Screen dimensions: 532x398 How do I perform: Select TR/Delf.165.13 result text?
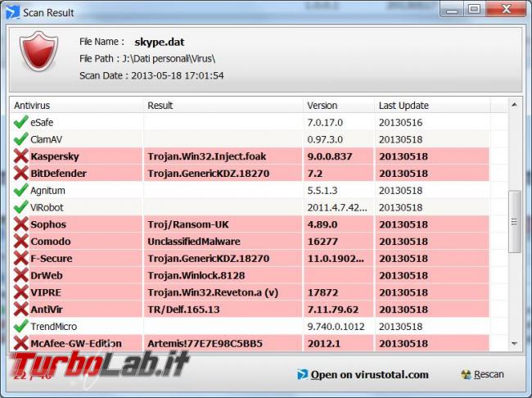(x=183, y=310)
